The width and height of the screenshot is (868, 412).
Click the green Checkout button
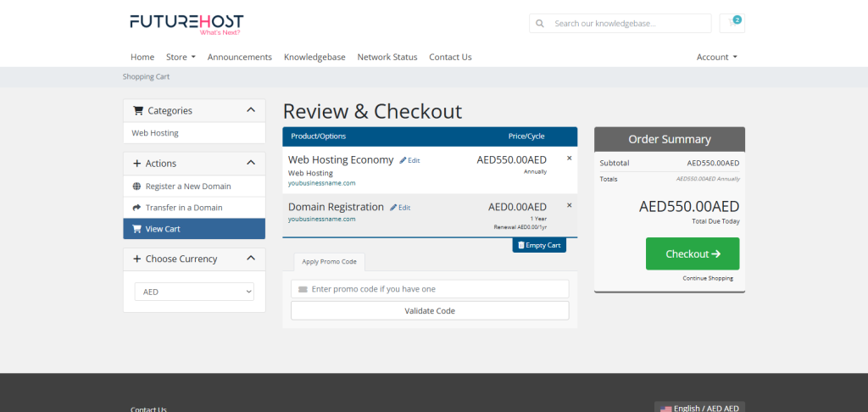click(693, 253)
